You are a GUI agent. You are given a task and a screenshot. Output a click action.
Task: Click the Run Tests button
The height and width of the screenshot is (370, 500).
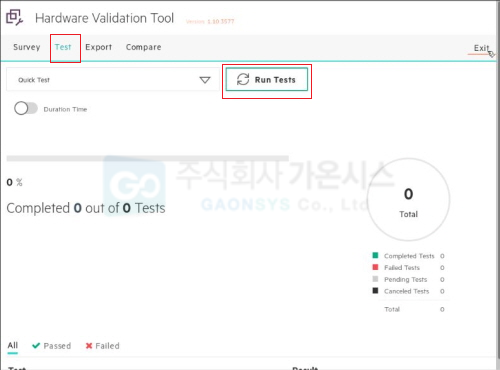(267, 79)
